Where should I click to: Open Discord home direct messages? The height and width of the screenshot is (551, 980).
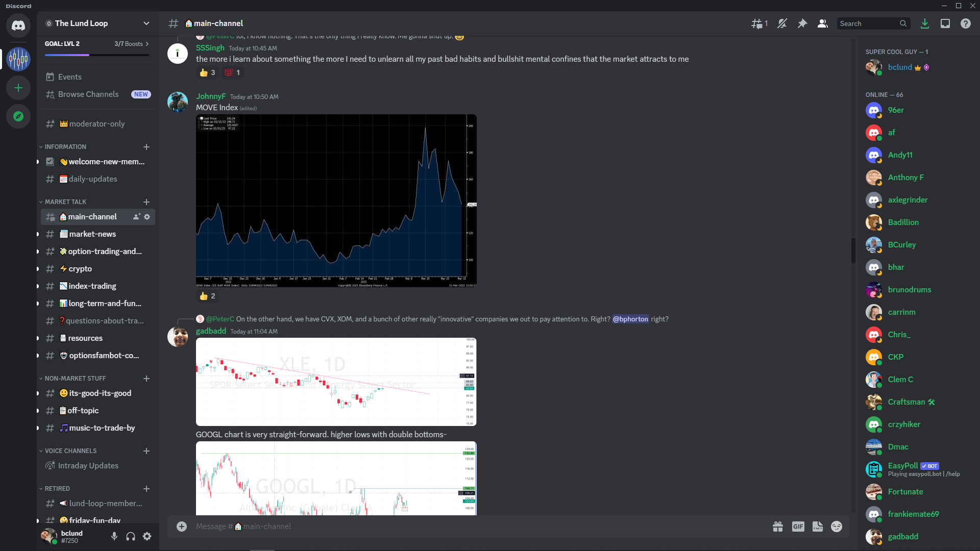18,25
